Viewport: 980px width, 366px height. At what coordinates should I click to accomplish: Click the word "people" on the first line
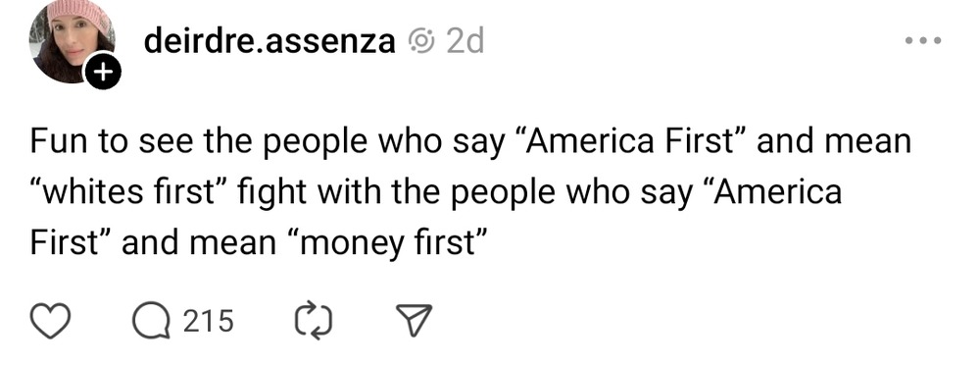tap(308, 142)
